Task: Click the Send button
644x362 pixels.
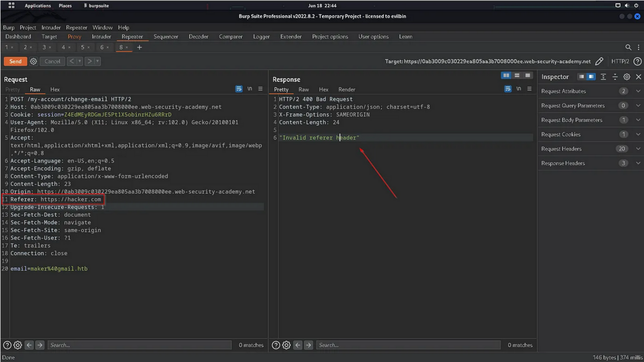Action: (16, 62)
